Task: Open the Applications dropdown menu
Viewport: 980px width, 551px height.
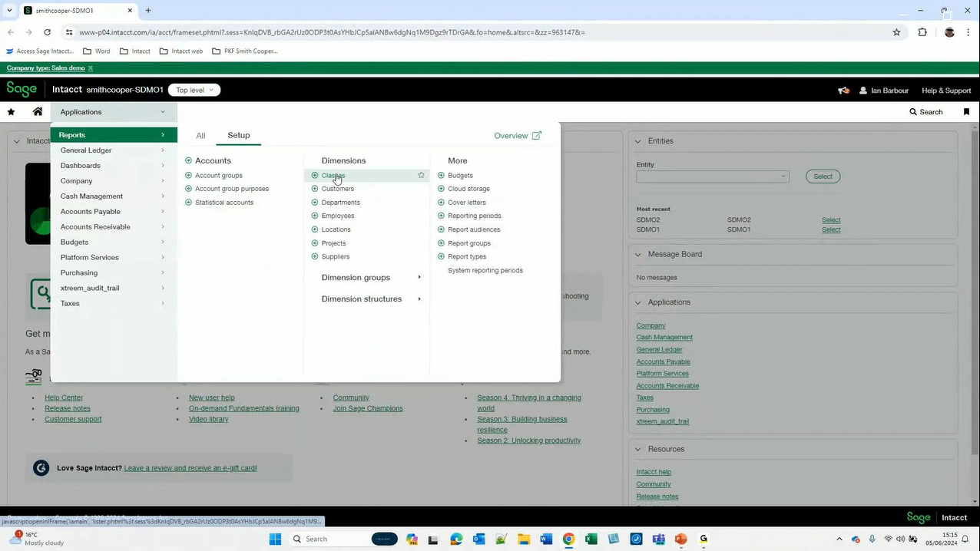Action: [x=114, y=112]
